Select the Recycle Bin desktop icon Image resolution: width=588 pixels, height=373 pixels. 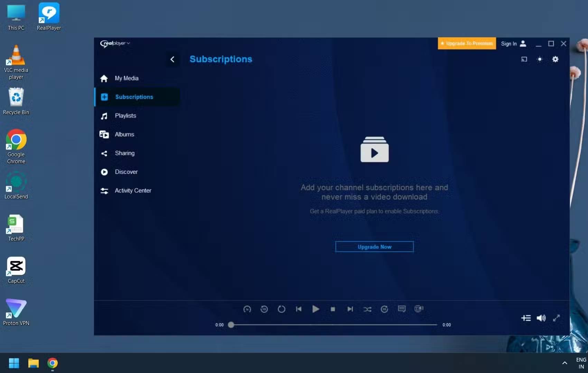pos(16,101)
